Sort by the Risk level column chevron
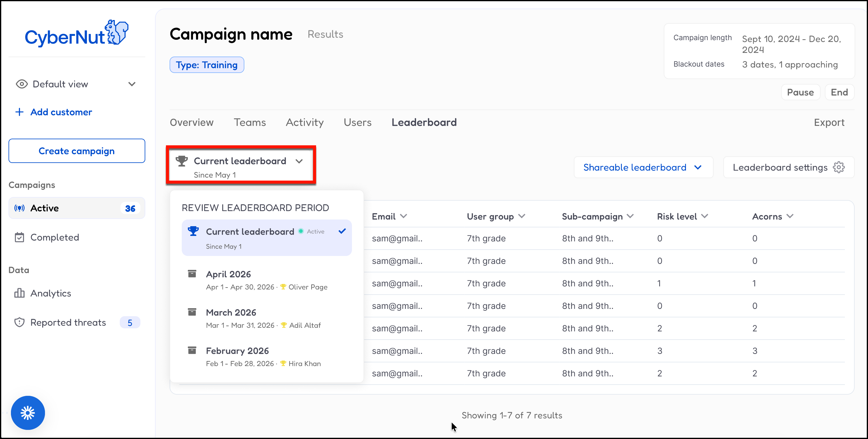 704,216
